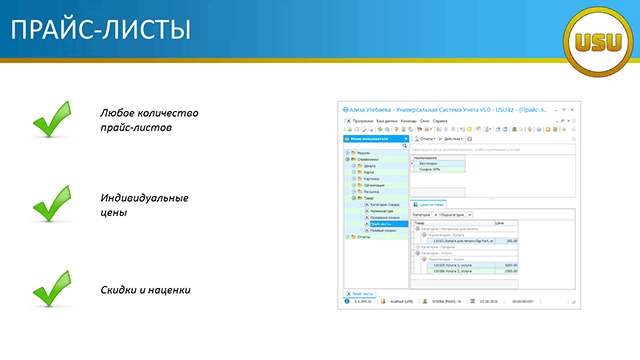Expand the Отчеты folder in the tree
Viewport: 640px width, 360px height.
[347, 237]
